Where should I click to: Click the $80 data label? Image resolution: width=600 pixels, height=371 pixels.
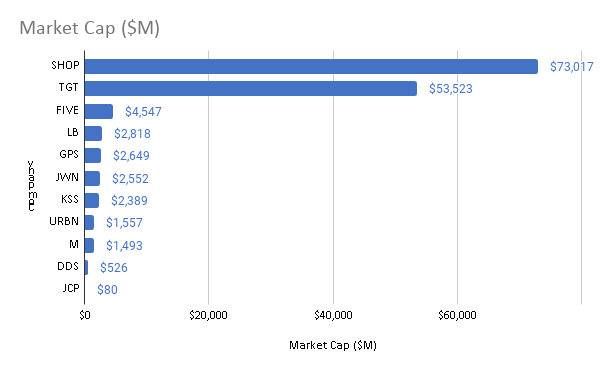tap(107, 290)
